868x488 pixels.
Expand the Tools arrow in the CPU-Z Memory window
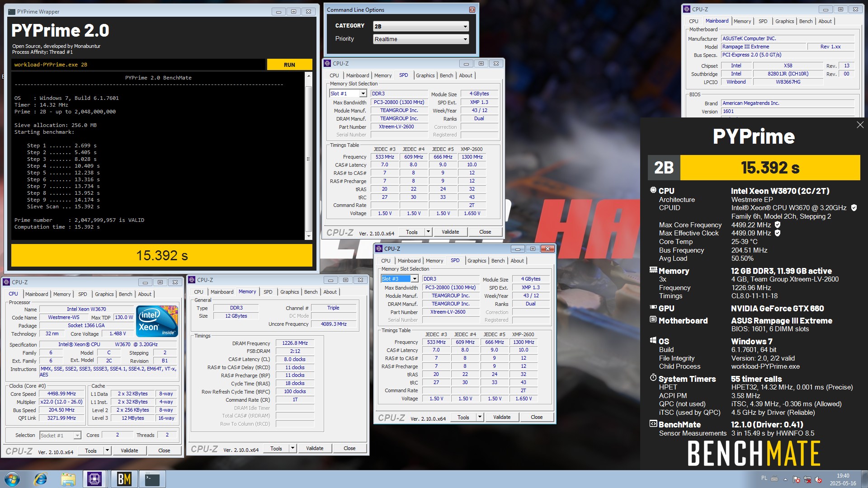pyautogui.click(x=292, y=448)
